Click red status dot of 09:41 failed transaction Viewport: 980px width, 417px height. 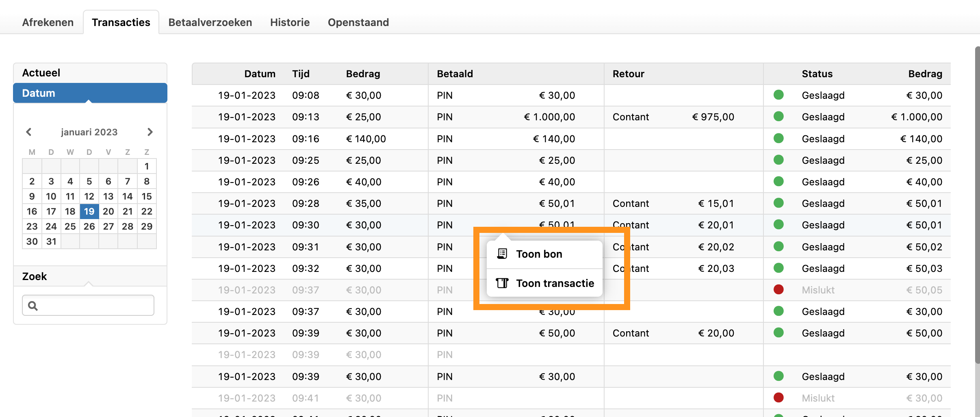pyautogui.click(x=778, y=398)
